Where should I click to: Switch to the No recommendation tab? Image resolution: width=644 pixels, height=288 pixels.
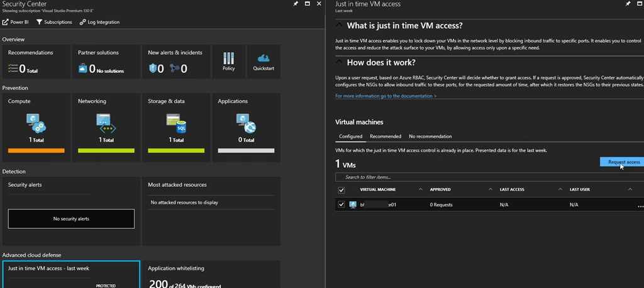coord(430,136)
